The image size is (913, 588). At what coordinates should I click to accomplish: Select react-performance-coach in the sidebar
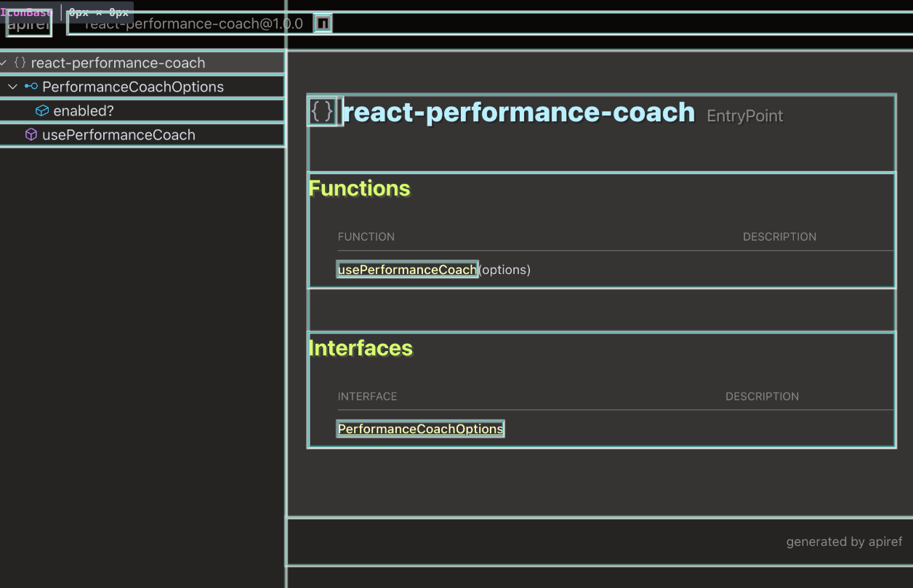click(118, 63)
